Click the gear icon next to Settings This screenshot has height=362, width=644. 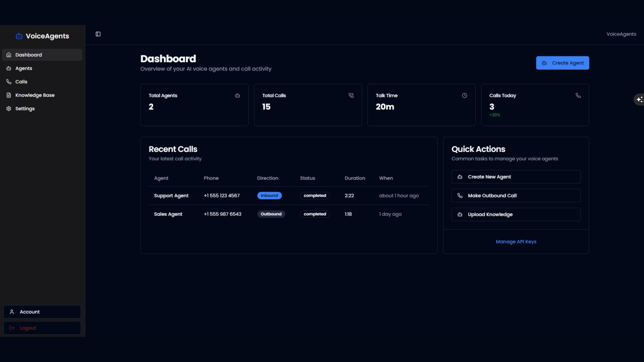(9, 109)
